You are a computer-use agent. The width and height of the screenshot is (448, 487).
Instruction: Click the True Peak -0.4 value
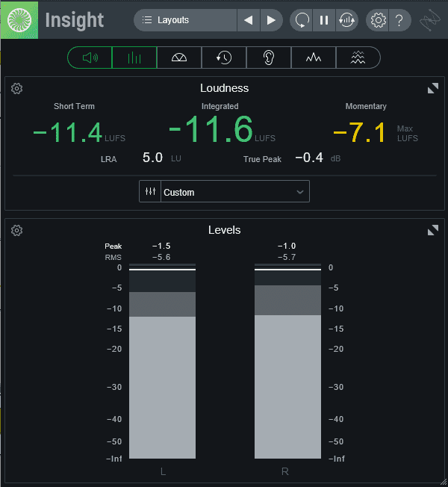(309, 158)
